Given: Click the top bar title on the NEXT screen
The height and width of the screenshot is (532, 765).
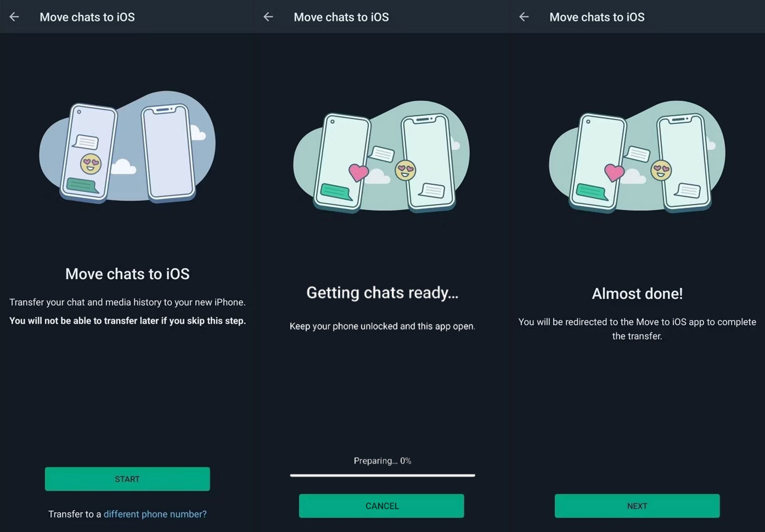Looking at the screenshot, I should [x=597, y=17].
